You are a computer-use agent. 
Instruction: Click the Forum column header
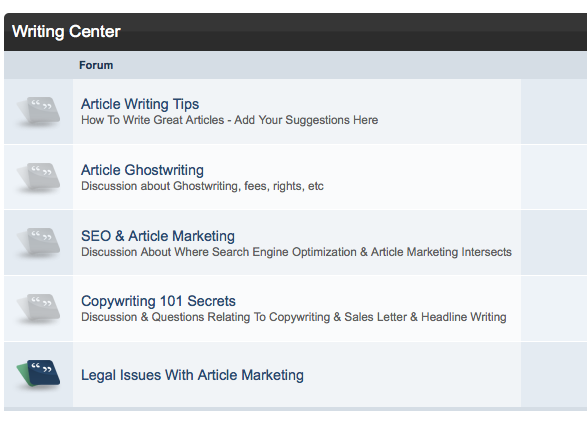[96, 65]
